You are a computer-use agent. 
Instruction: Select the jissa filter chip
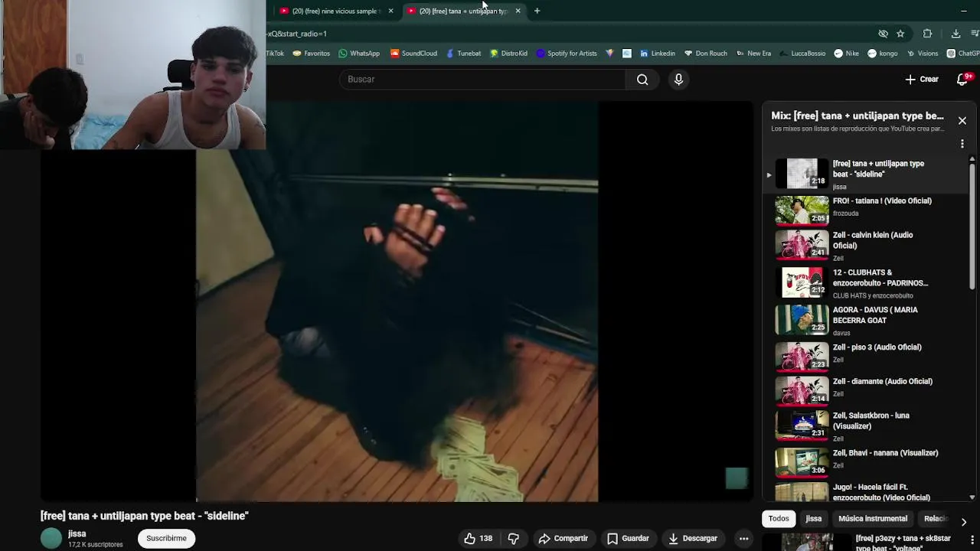click(x=814, y=519)
